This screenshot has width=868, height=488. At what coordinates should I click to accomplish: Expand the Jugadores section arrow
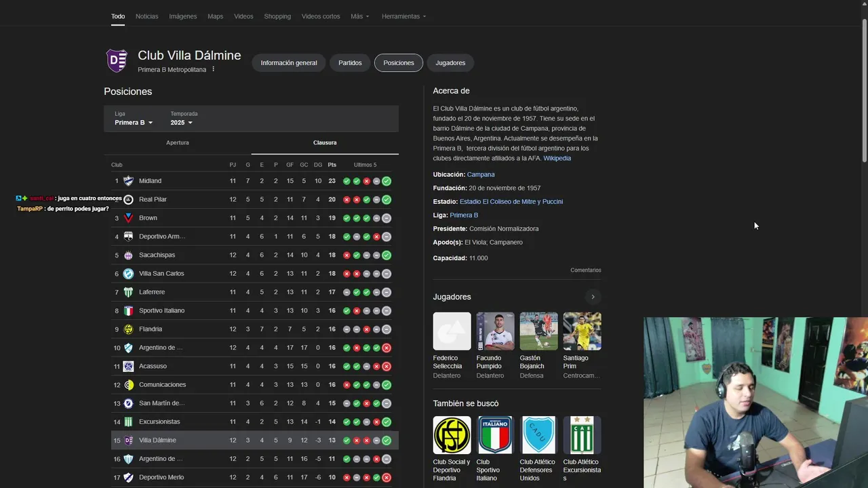[x=593, y=297]
